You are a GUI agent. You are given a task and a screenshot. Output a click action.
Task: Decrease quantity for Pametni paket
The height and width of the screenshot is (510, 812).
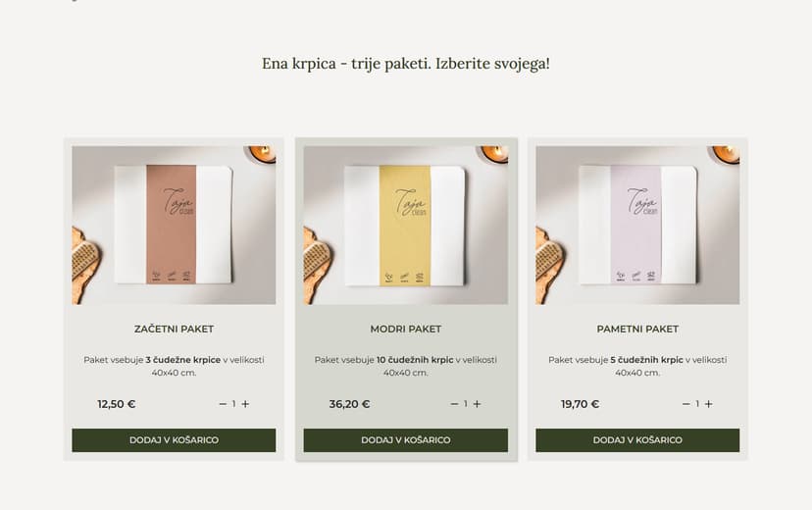pyautogui.click(x=686, y=404)
